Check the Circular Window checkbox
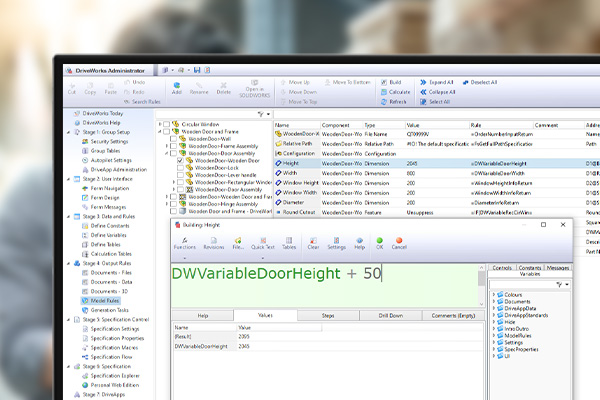The height and width of the screenshot is (400, 600). coord(168,125)
